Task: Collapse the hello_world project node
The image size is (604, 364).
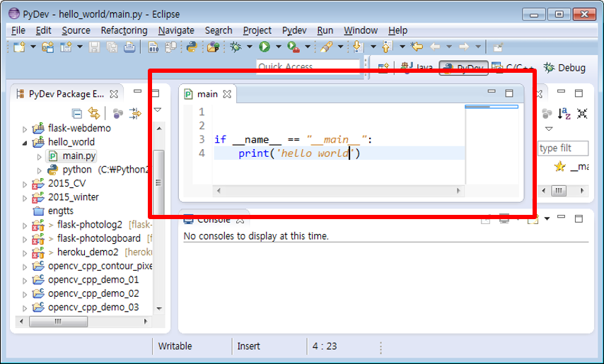Action: (25, 142)
